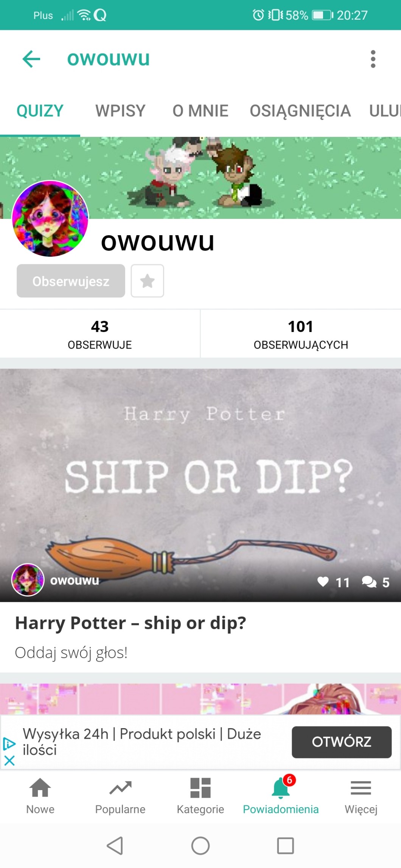The width and height of the screenshot is (401, 868).
Task: Open the Nowe home icon
Action: [x=40, y=788]
